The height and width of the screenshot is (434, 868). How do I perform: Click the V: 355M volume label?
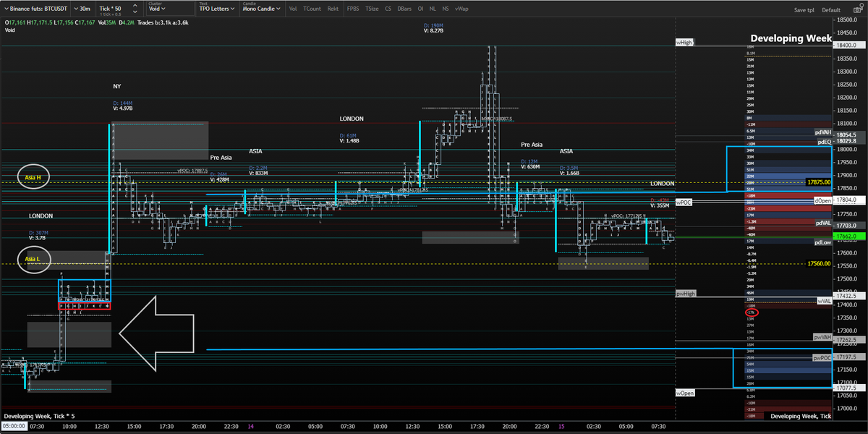click(660, 205)
